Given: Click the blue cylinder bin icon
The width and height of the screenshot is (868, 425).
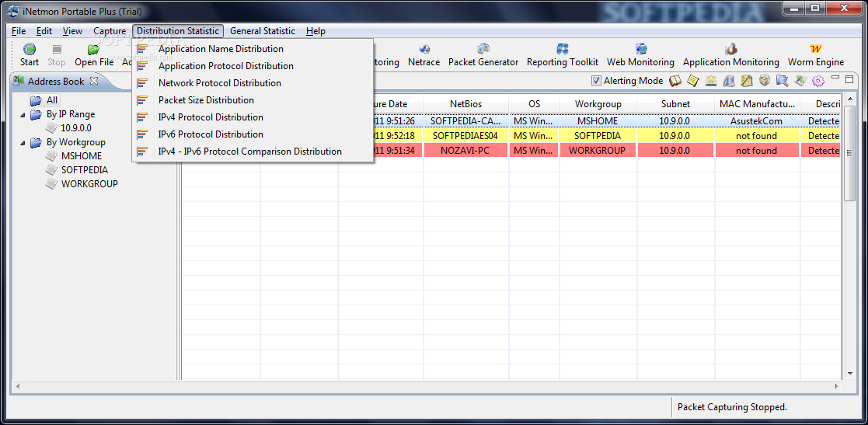Looking at the screenshot, I should point(729,81).
